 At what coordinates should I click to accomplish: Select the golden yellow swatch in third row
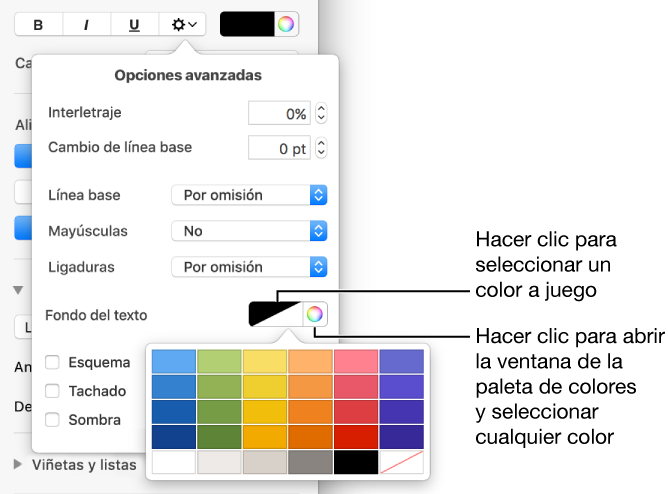point(265,412)
